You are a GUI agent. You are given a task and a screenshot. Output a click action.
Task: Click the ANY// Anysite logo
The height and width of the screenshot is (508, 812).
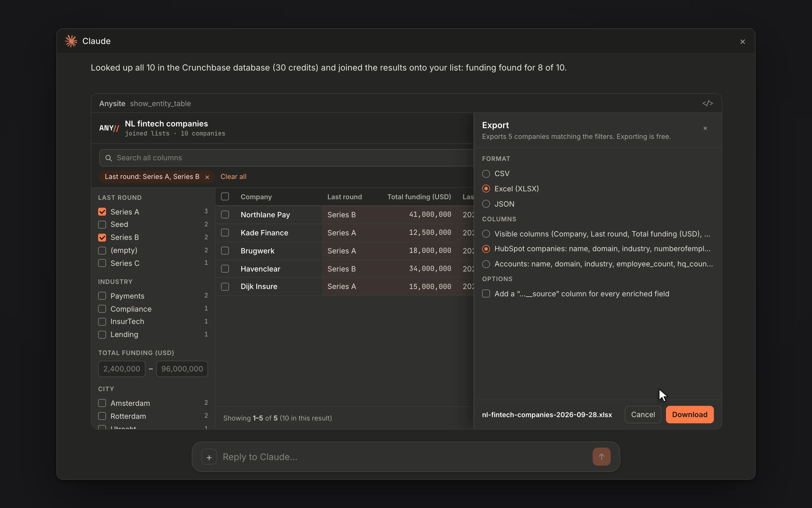tap(109, 128)
